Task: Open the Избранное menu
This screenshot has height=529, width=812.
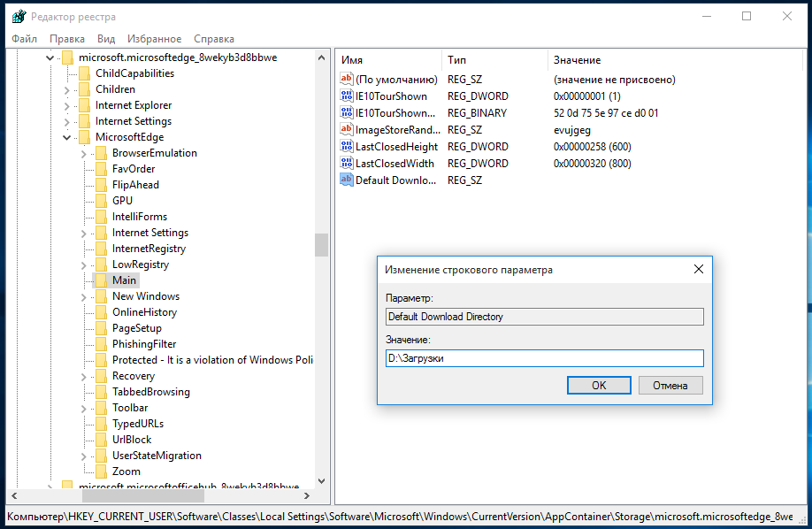Action: [x=154, y=39]
